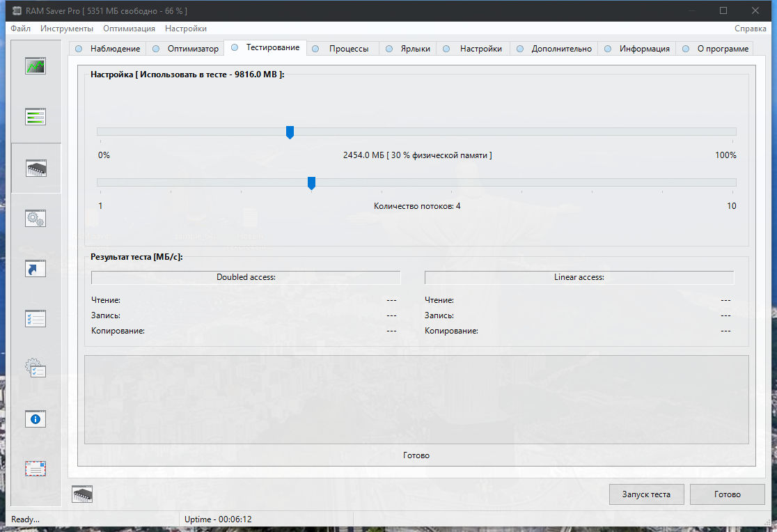Click the Количество потоков slider thumb
Image resolution: width=777 pixels, height=532 pixels.
click(311, 183)
